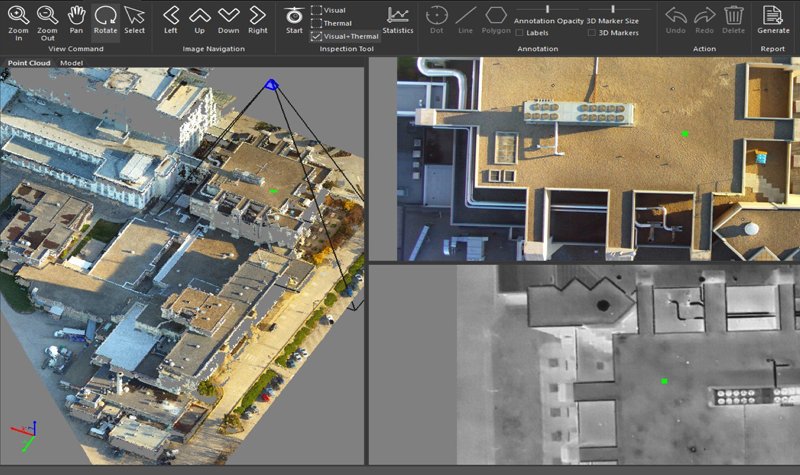Pick the Dot annotation tool
Screen dimensions: 800x475
click(437, 20)
